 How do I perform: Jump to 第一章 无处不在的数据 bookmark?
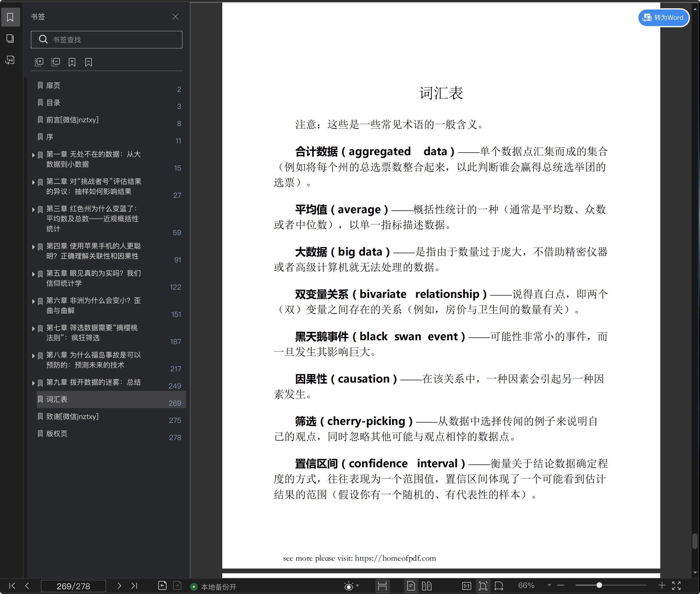coord(93,159)
